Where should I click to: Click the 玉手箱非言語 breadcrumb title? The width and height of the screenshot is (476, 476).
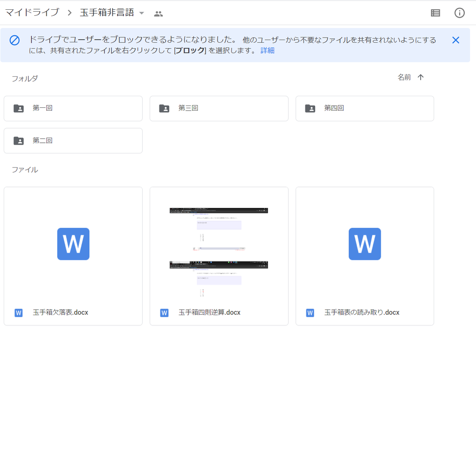click(x=107, y=13)
